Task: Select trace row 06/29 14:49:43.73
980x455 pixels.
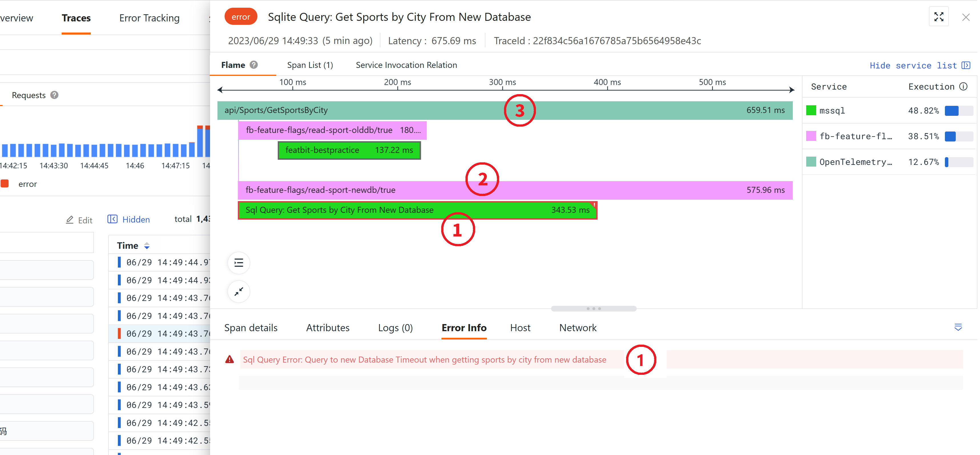Action: [160, 369]
